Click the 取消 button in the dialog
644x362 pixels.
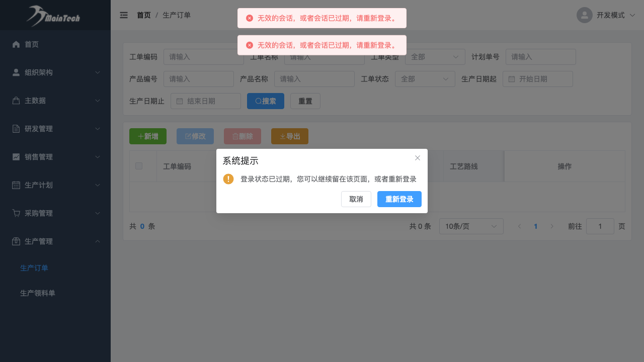click(x=356, y=199)
